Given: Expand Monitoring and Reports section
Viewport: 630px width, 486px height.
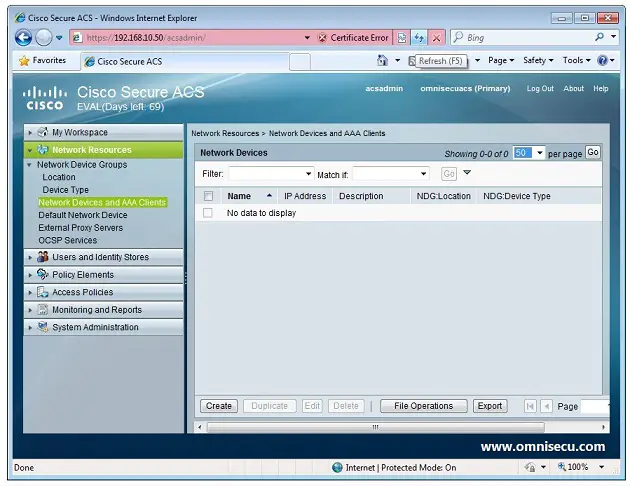Looking at the screenshot, I should coord(30,310).
